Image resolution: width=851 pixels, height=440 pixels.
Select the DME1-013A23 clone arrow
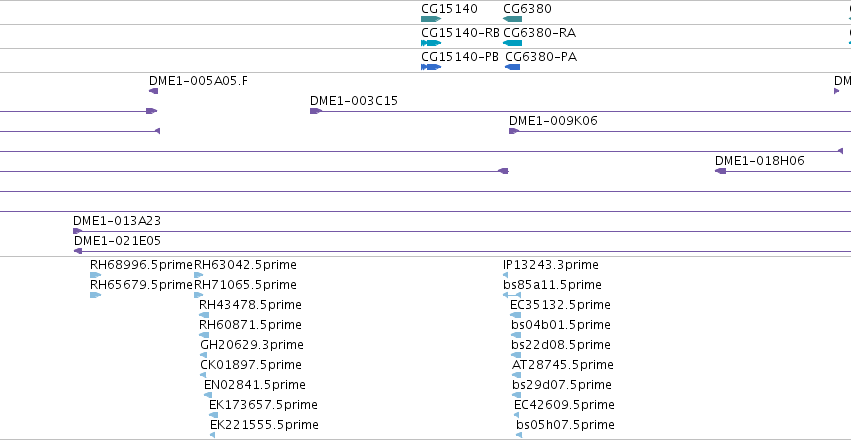tap(78, 232)
